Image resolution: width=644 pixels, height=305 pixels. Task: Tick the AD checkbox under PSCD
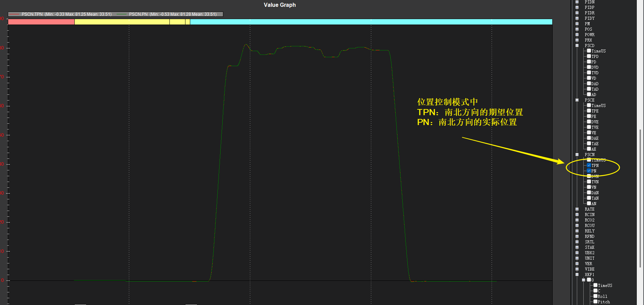589,94
